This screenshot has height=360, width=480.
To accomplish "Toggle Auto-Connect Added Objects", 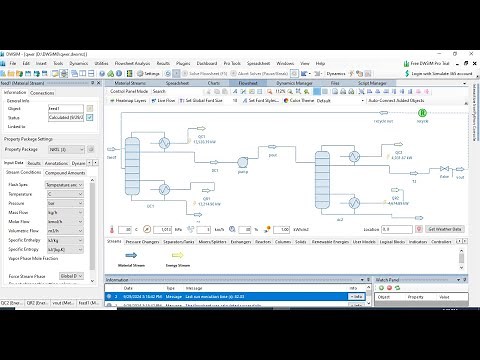I will 396,100.
